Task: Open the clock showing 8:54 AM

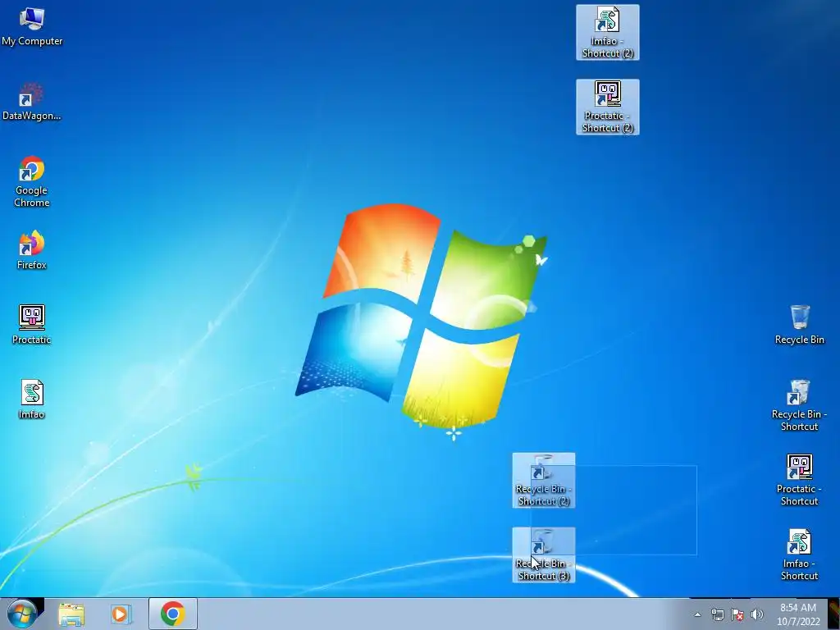Action: tap(798, 614)
